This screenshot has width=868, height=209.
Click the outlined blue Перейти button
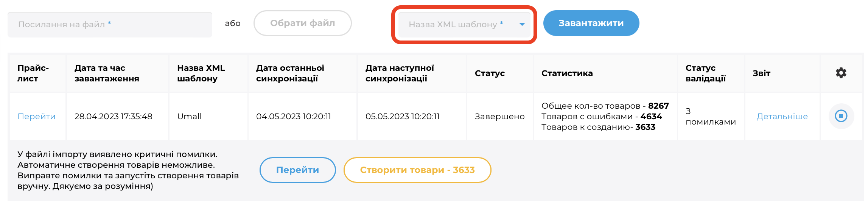pos(297,170)
